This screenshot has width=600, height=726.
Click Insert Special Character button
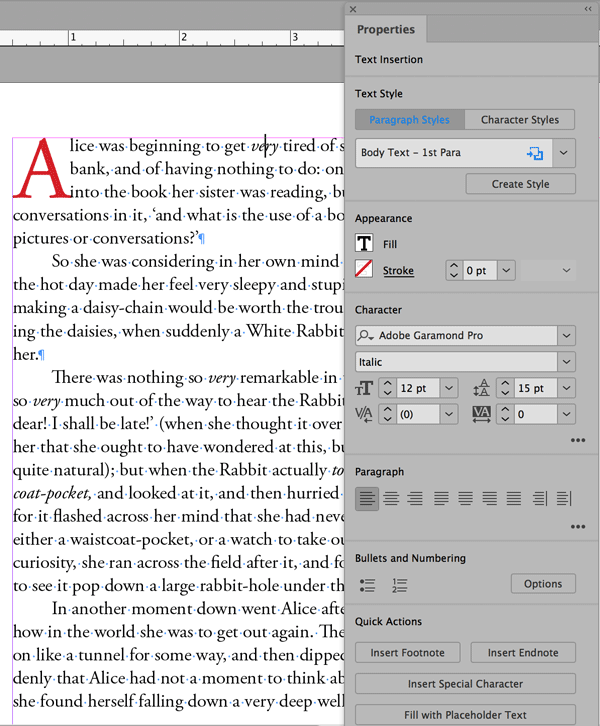(x=465, y=683)
